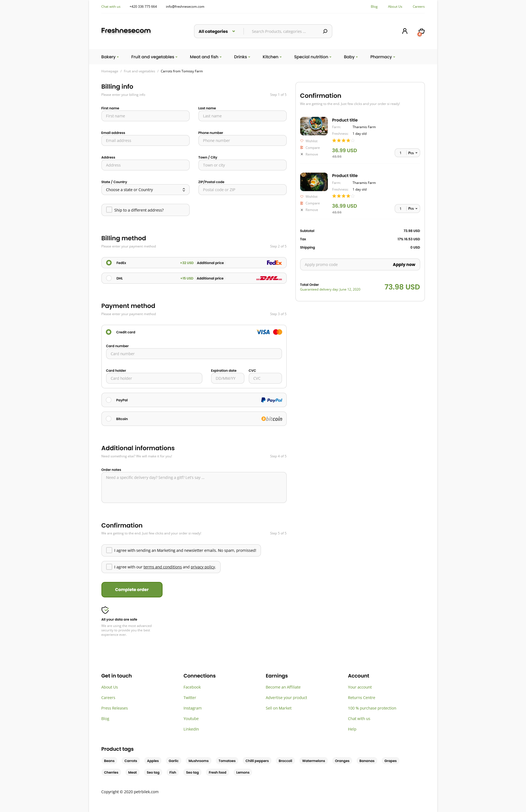The image size is (526, 812).
Task: Click the Remove X on second product
Action: [x=302, y=210]
